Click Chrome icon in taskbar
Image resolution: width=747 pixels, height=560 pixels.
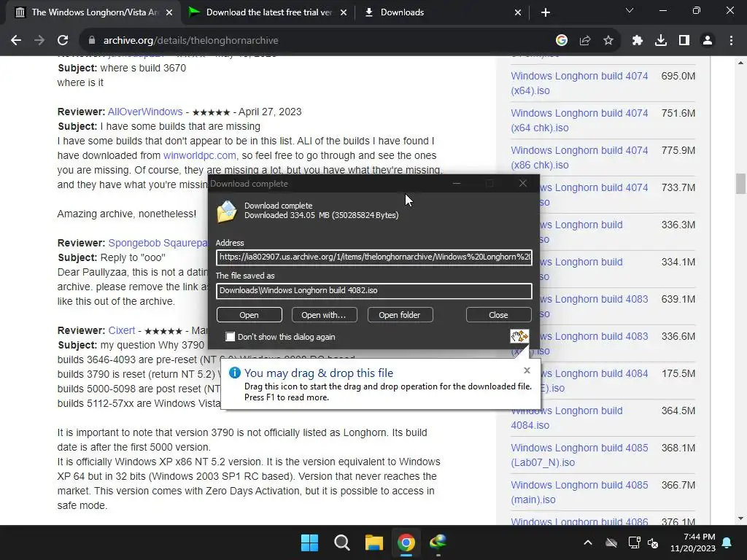click(x=406, y=542)
